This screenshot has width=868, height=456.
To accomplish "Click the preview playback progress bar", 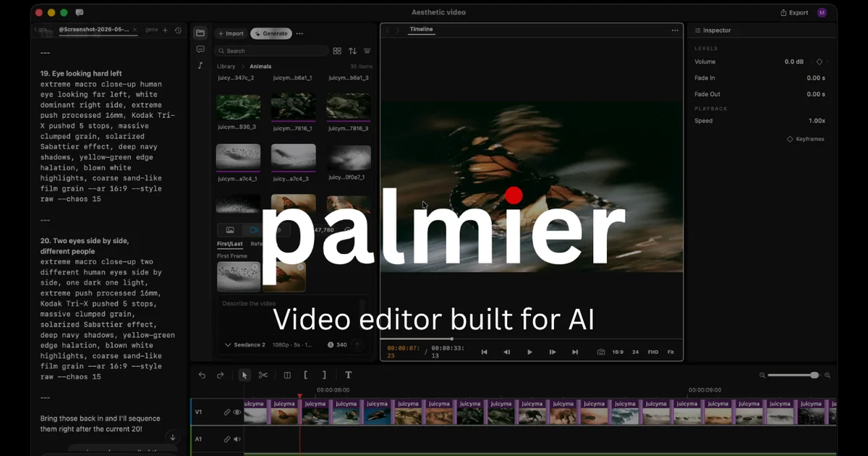I will point(531,339).
